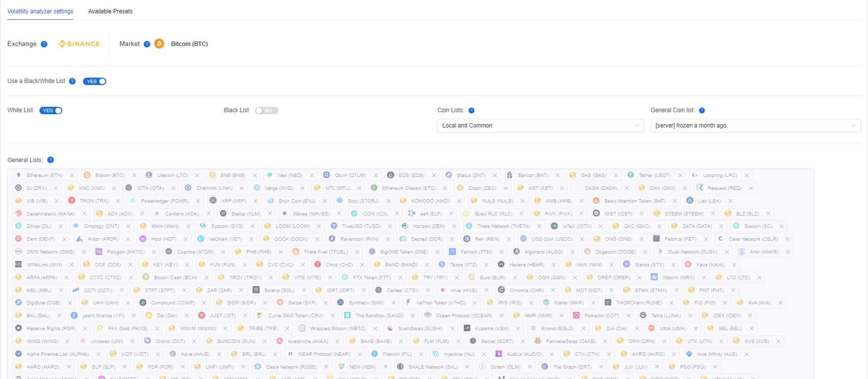Remove Cosmos (ATOM) tag
Screen dimensions: 868x379
pyautogui.click(x=224, y=252)
